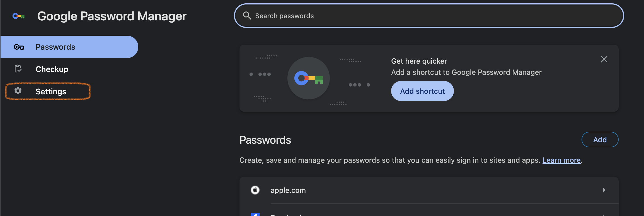Focus the Search passwords field
The image size is (644, 216).
[x=429, y=16]
